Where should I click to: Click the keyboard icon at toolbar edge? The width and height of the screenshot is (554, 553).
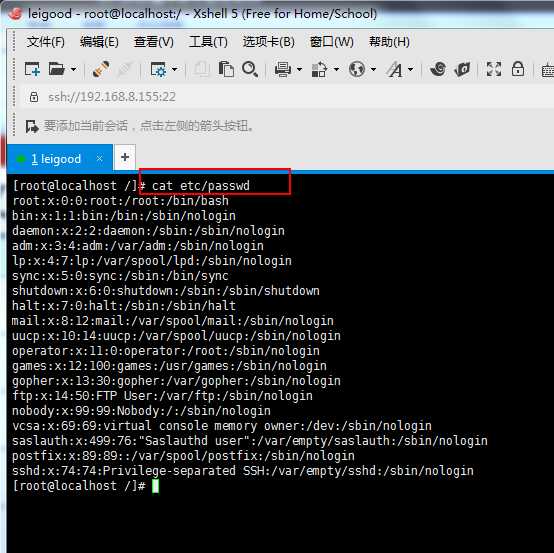548,70
